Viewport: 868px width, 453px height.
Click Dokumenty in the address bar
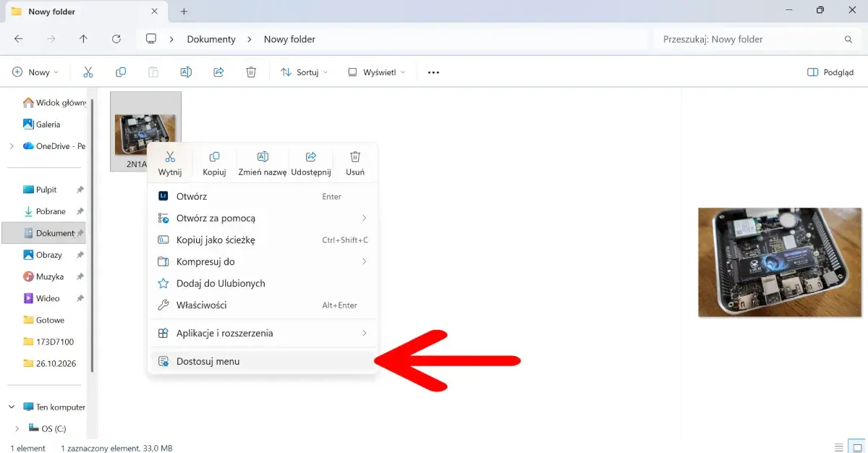click(211, 39)
